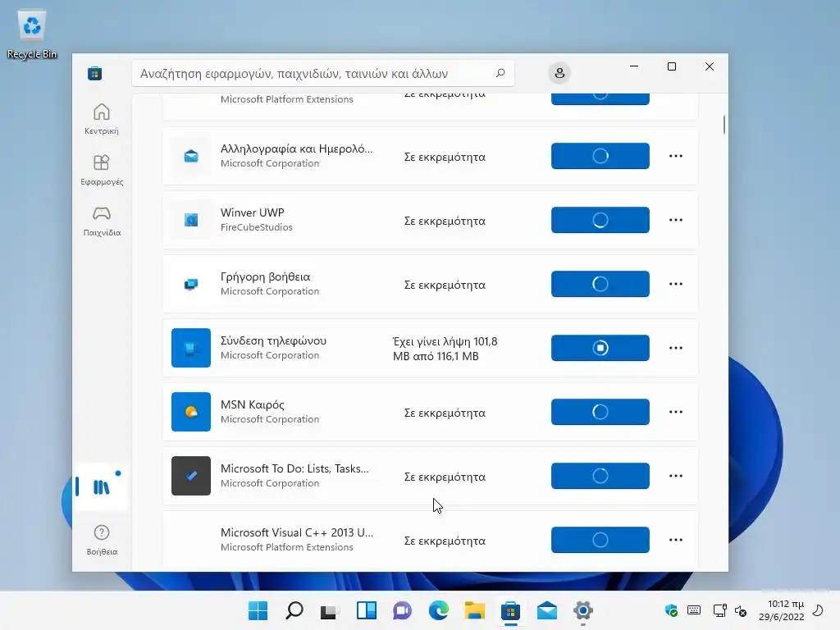The image size is (840, 630).
Task: Click pending button for Microsoft To Do
Action: pyautogui.click(x=600, y=476)
